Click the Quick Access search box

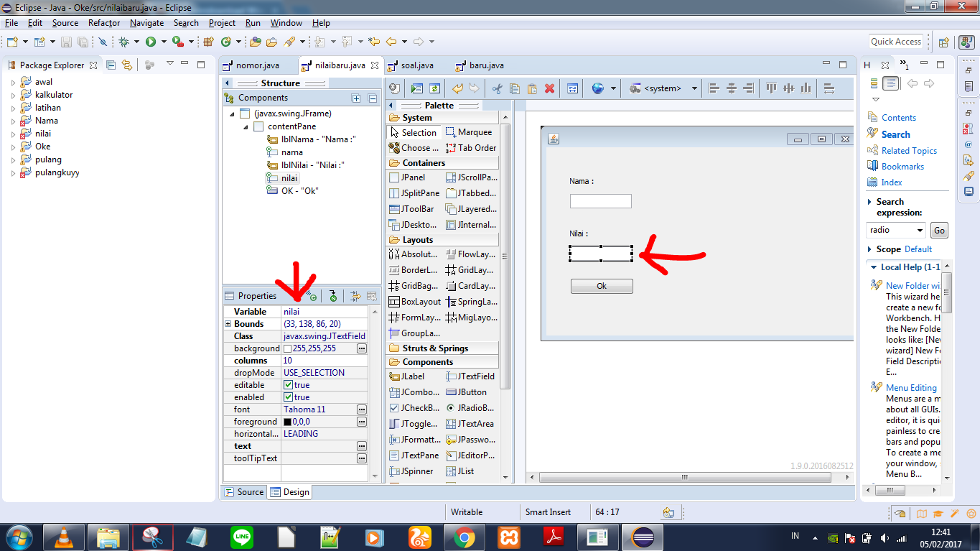(x=895, y=42)
